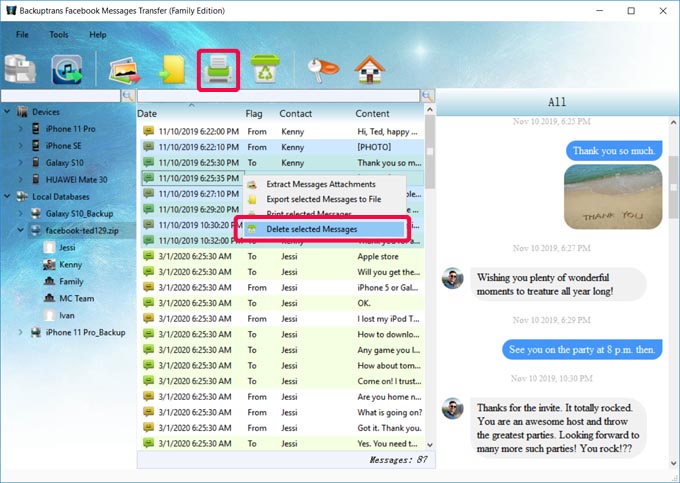Click the message list search magnifier icon

click(428, 96)
